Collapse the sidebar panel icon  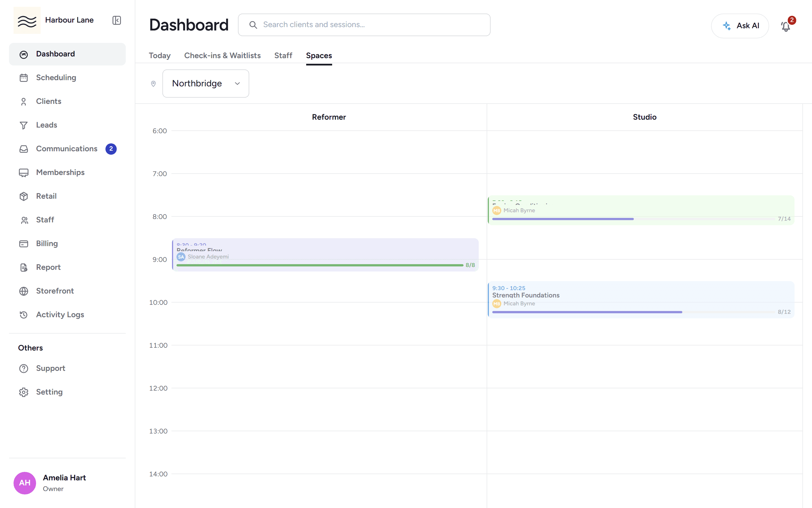click(x=116, y=20)
